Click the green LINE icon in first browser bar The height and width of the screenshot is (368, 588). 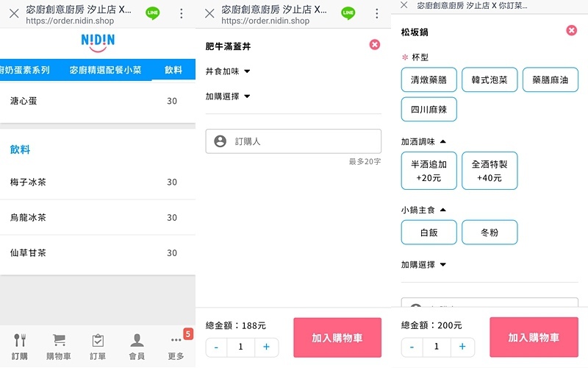[x=153, y=13]
